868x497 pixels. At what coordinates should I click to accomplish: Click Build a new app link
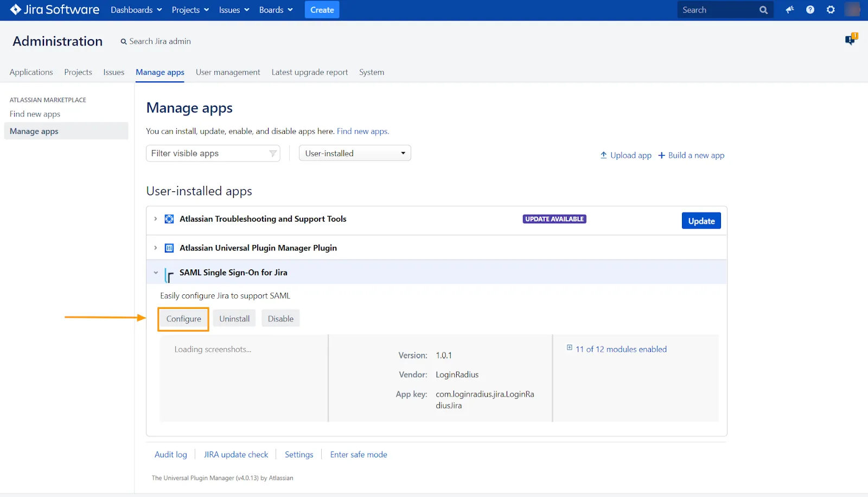[691, 156]
